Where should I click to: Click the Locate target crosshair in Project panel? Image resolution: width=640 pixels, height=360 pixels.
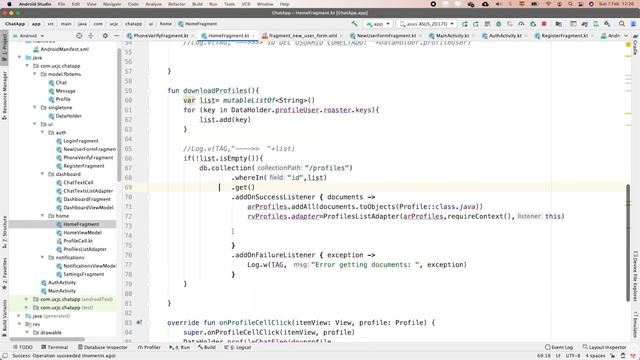tap(79, 36)
